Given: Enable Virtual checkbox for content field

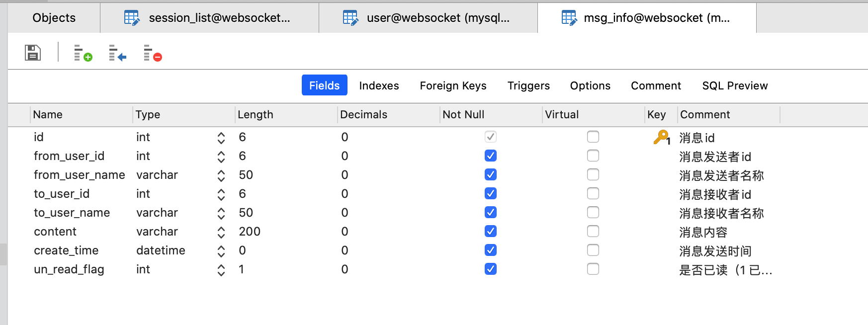Looking at the screenshot, I should [593, 231].
